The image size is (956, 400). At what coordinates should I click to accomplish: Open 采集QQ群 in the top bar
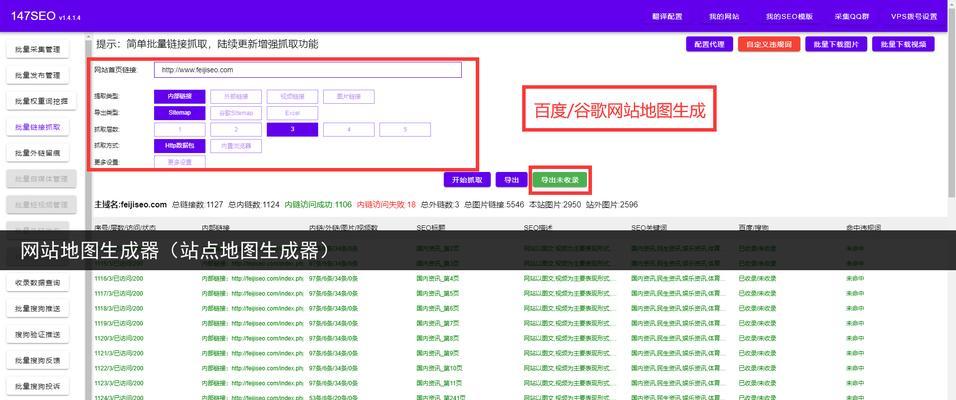pos(851,16)
